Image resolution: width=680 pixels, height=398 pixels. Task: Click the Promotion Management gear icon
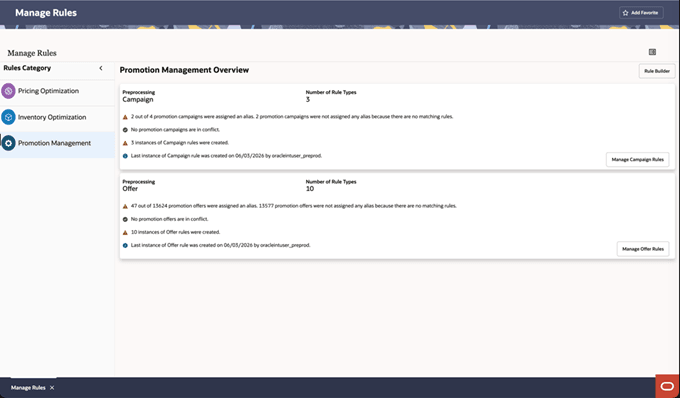(8, 143)
